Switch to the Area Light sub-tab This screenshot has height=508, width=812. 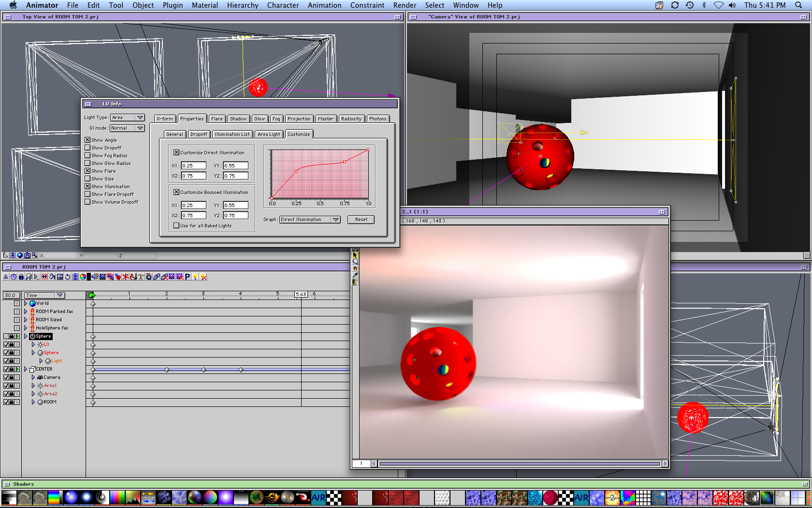pyautogui.click(x=269, y=134)
